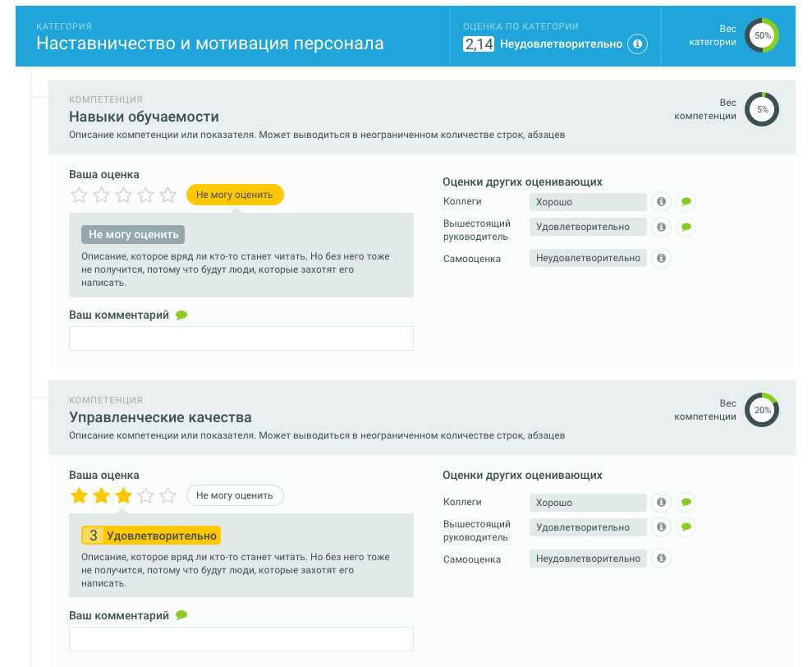Set Управленческие качества rating to one star
Image resolution: width=812 pixels, height=667 pixels.
click(80, 496)
